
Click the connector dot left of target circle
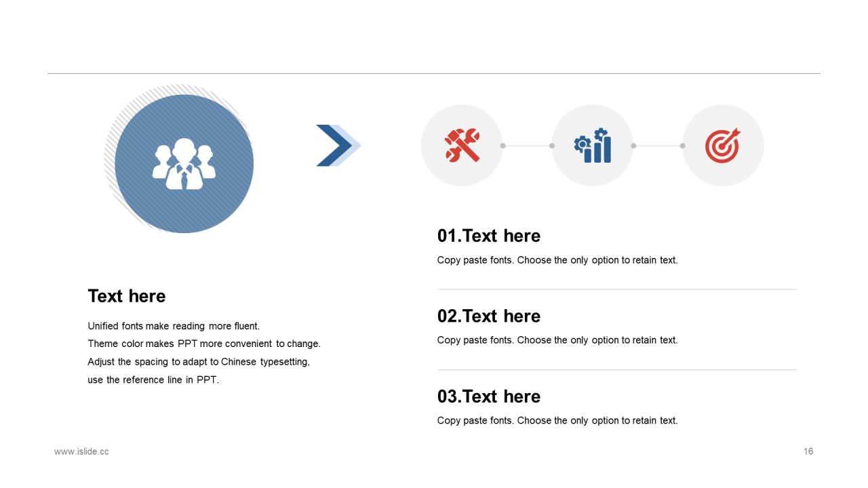pyautogui.click(x=682, y=146)
